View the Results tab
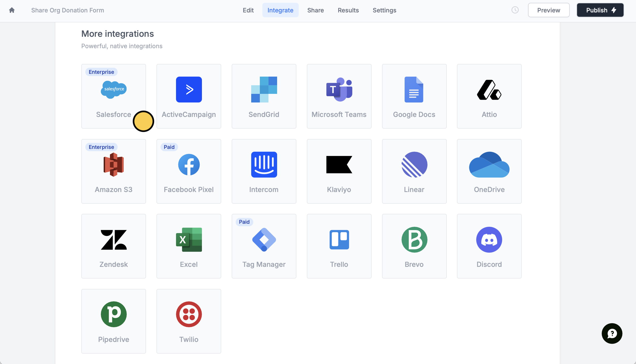Image resolution: width=636 pixels, height=364 pixels. coord(348,10)
